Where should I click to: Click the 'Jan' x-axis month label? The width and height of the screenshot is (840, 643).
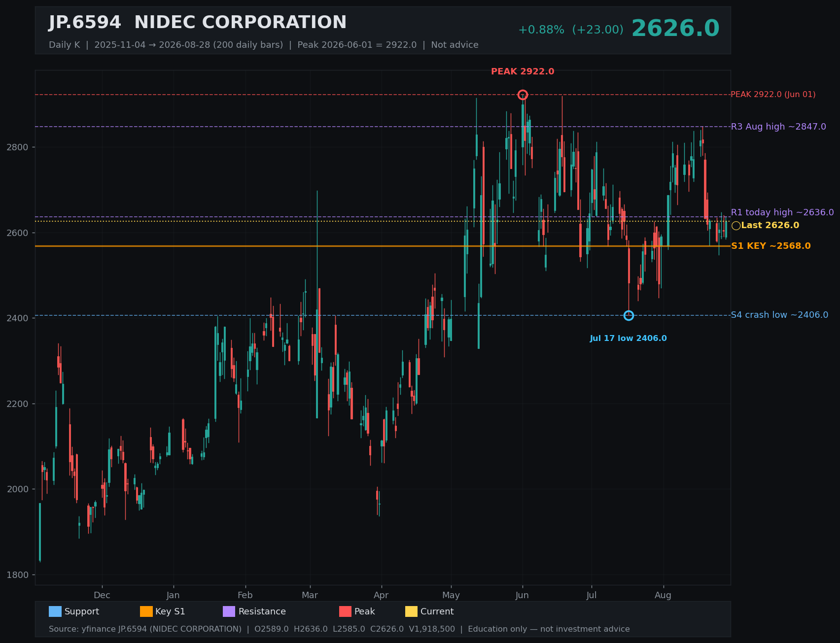coord(173,595)
